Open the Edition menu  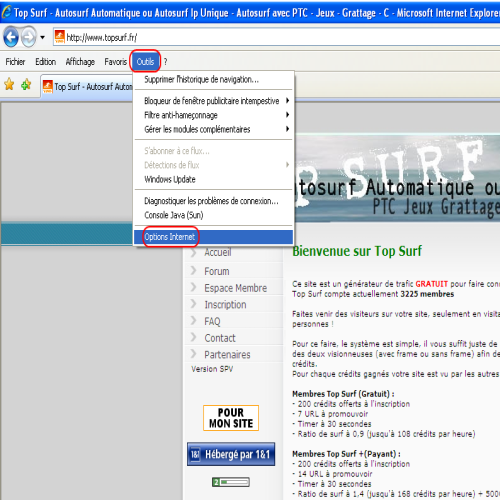click(45, 62)
